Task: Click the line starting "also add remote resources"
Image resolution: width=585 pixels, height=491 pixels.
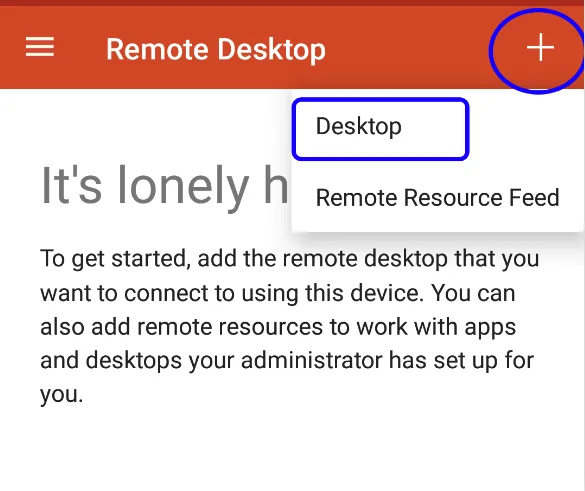Action: click(278, 327)
